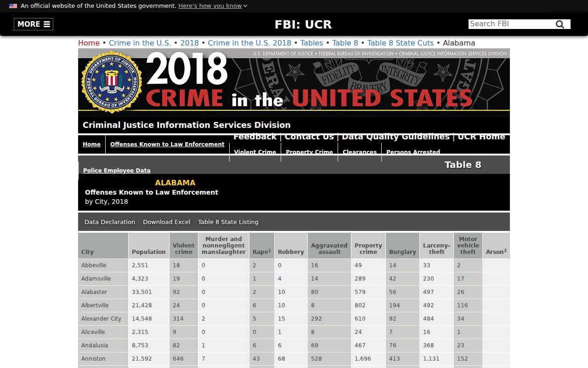Click the search magnifier icon

coord(560,24)
